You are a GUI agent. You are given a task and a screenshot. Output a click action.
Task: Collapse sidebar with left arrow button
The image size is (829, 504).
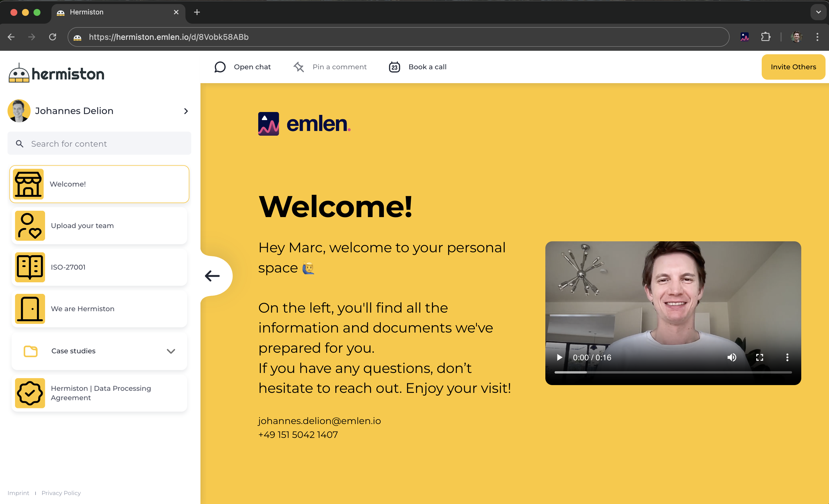click(x=213, y=276)
